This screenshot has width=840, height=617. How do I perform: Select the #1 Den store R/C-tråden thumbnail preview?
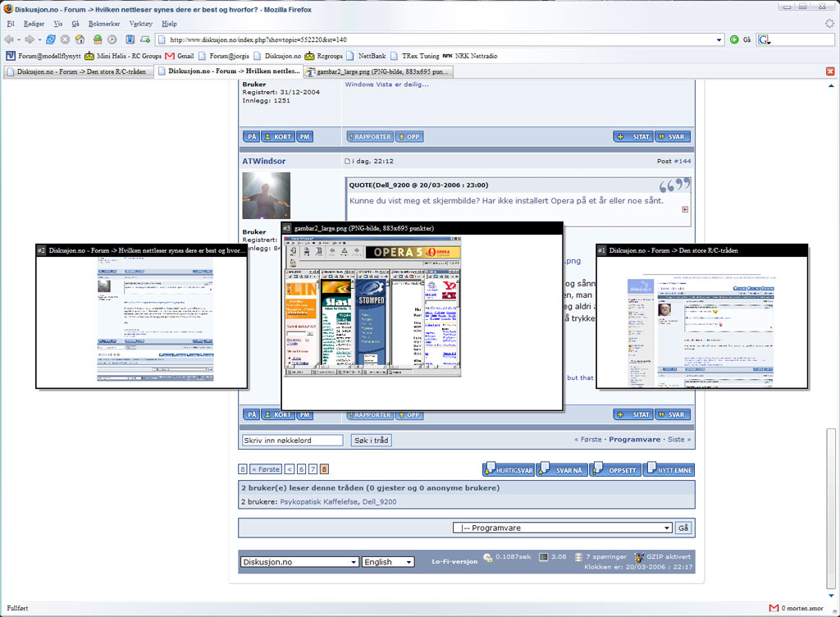pyautogui.click(x=702, y=317)
